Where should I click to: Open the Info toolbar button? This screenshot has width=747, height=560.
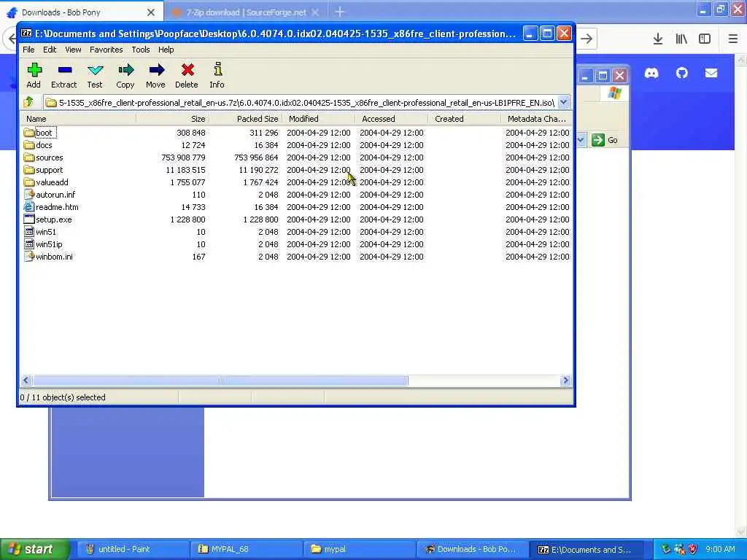(217, 76)
